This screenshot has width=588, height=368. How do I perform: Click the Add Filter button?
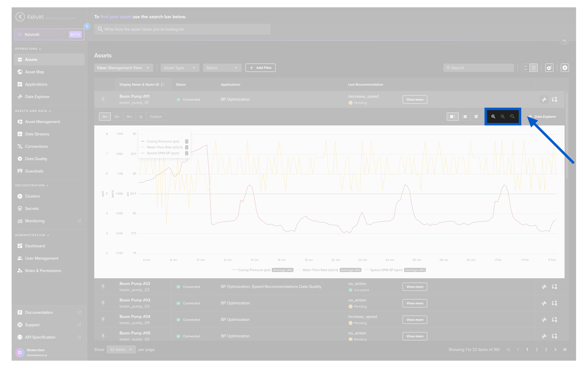point(260,68)
